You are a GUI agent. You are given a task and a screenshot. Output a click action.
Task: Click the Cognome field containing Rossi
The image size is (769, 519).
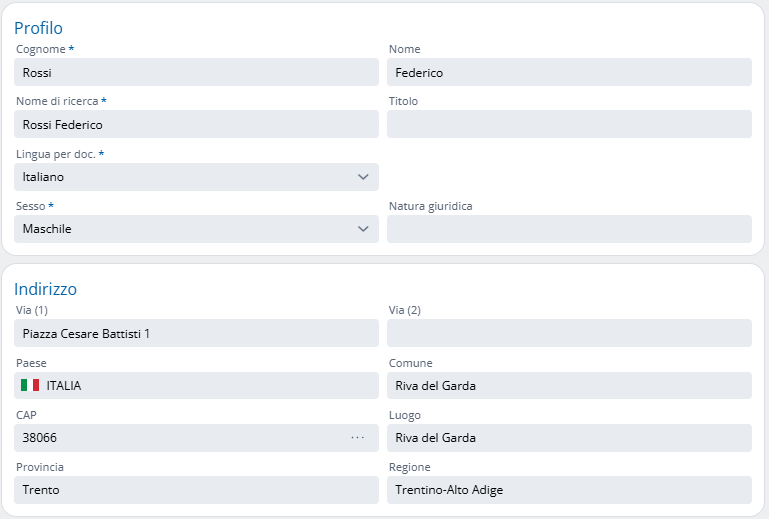click(196, 72)
